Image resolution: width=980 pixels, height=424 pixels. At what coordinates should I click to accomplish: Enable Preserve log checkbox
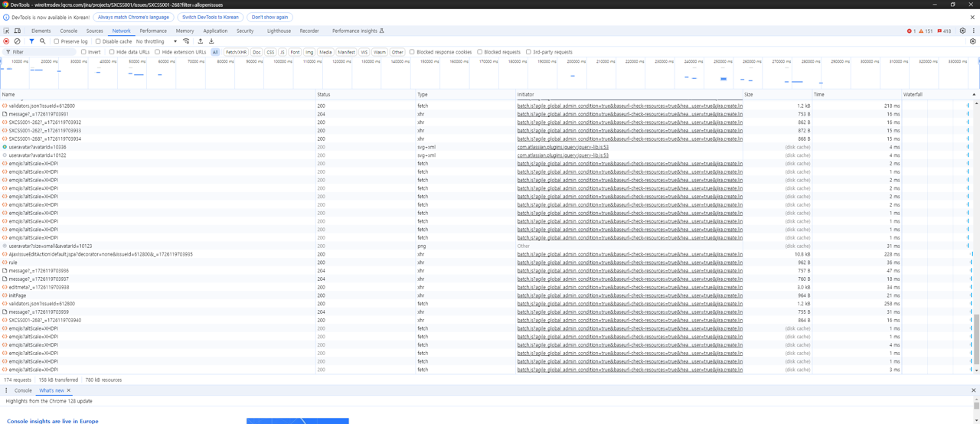coord(57,41)
